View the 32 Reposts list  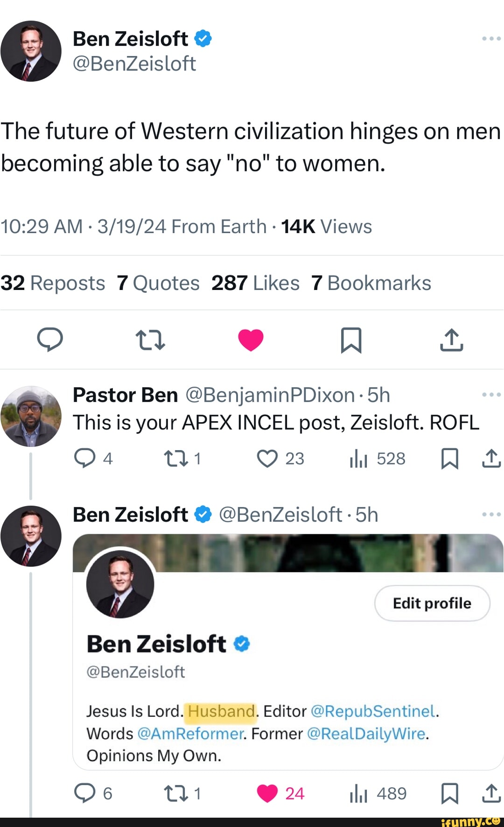coord(53,283)
